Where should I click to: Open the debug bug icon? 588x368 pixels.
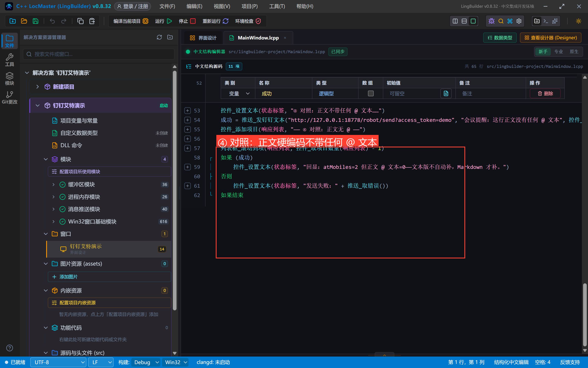(x=491, y=21)
